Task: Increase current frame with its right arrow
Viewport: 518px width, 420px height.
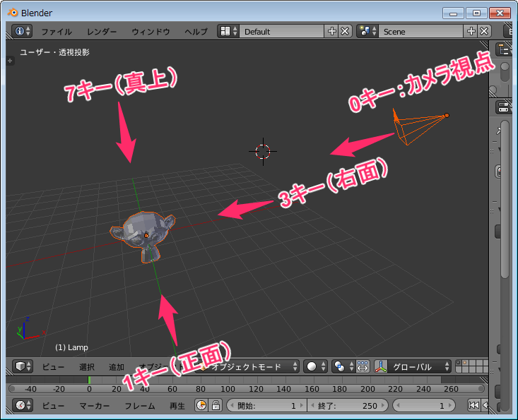Action: 449,405
